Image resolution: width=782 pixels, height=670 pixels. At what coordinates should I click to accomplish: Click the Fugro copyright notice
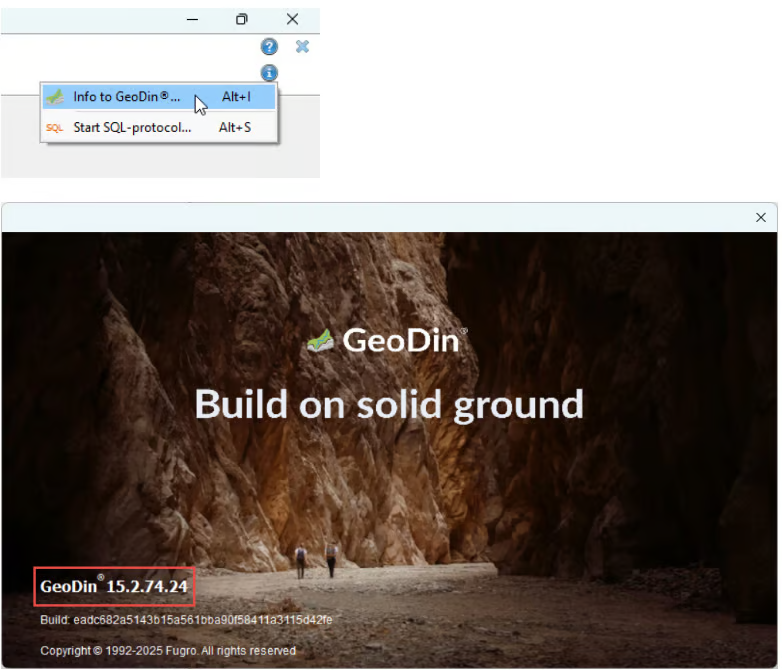click(x=168, y=651)
